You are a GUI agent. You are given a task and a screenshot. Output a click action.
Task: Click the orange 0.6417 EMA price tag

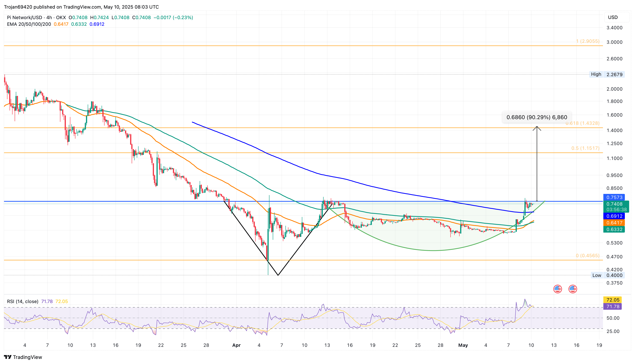[x=614, y=223]
